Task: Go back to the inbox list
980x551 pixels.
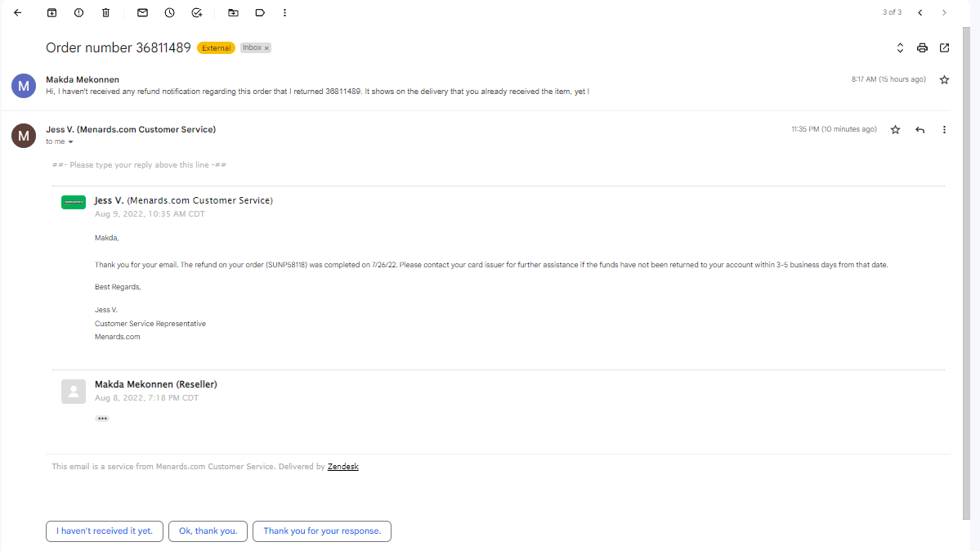Action: pos(17,12)
